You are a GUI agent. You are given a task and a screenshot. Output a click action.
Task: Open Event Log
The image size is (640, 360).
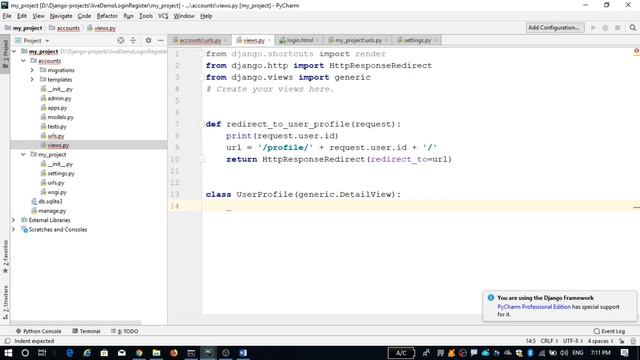click(609, 331)
